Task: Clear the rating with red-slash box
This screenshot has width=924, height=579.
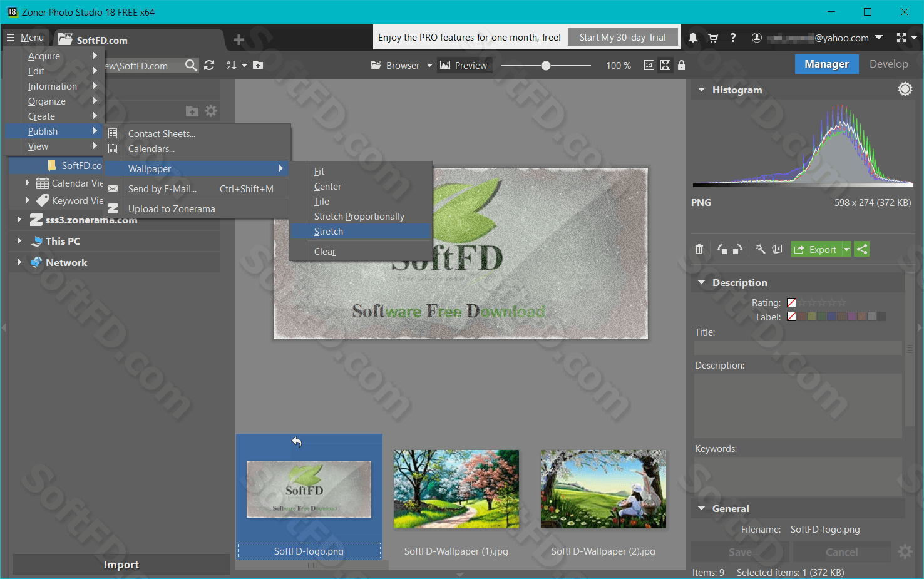Action: (x=791, y=302)
